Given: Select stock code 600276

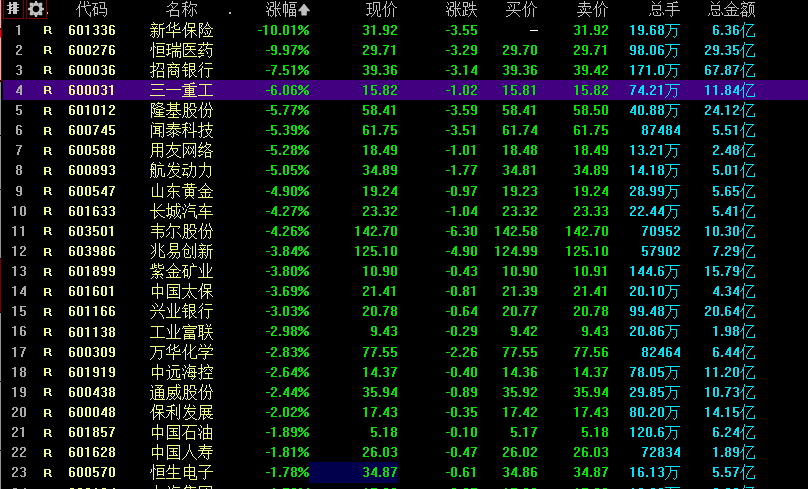Looking at the screenshot, I should click(x=92, y=50).
